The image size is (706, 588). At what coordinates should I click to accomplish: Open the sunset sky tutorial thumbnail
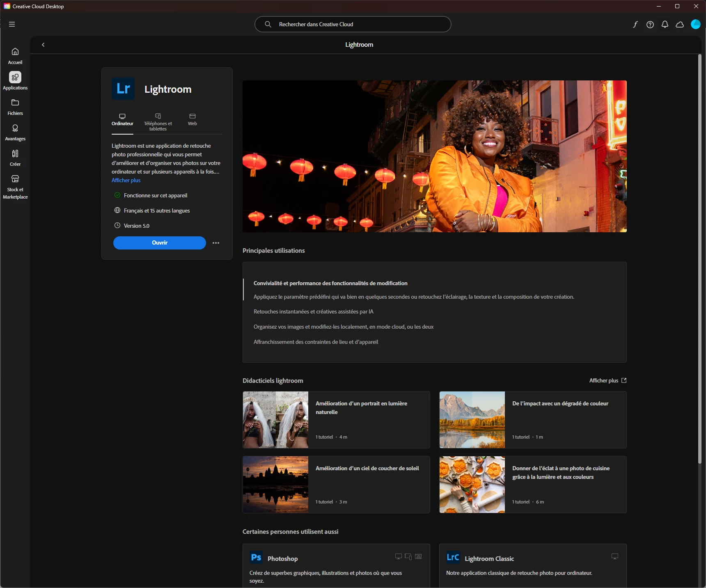pyautogui.click(x=275, y=485)
